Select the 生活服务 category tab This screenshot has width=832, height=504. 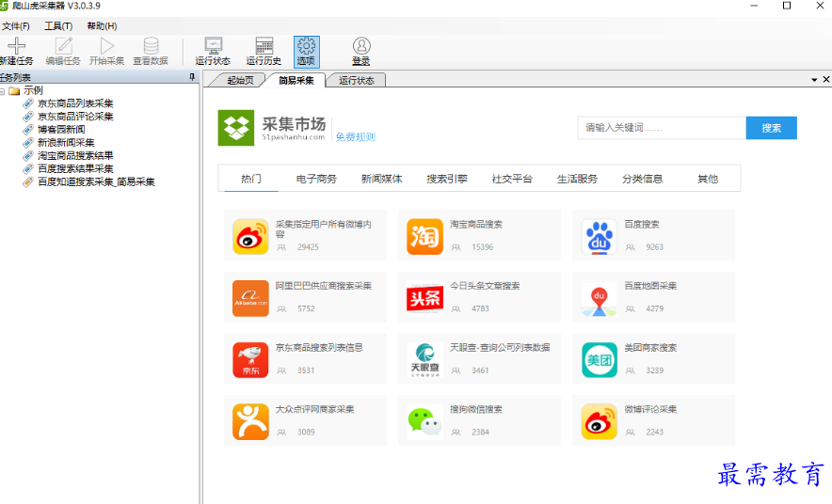click(577, 180)
